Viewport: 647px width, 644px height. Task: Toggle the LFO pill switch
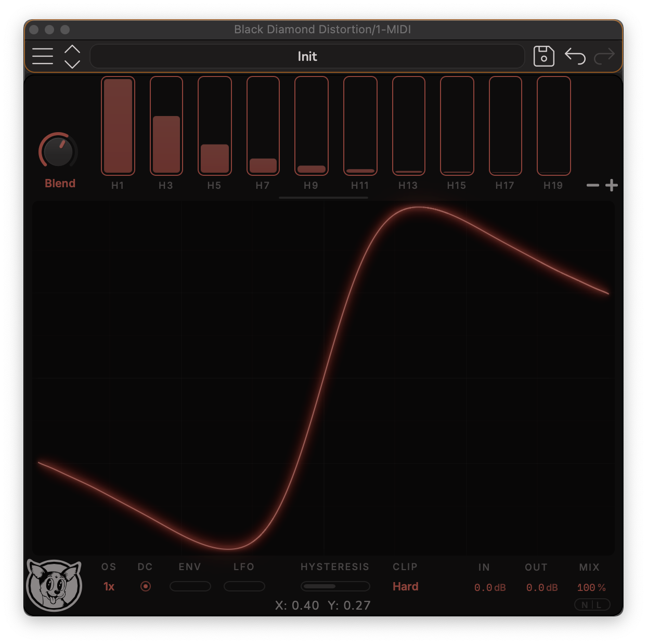tap(244, 586)
